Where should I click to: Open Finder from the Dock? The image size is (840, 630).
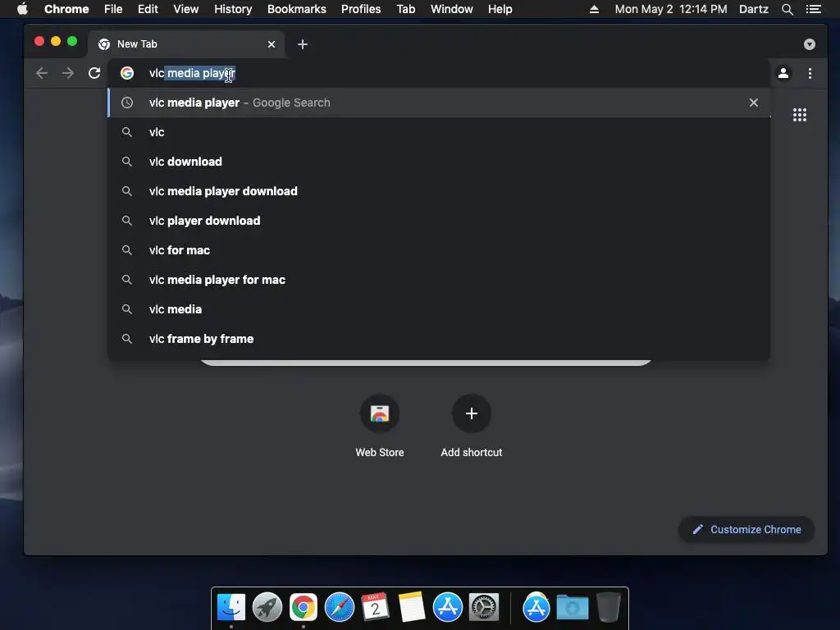click(x=231, y=608)
